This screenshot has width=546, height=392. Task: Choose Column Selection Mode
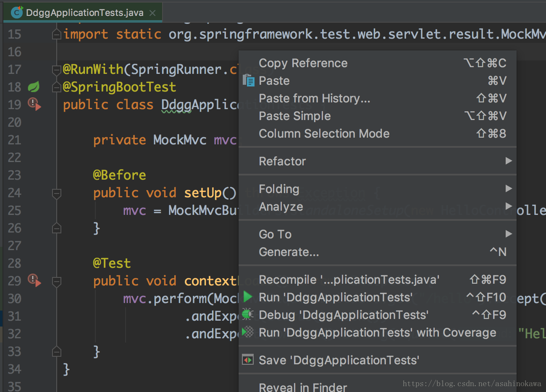[378, 133]
